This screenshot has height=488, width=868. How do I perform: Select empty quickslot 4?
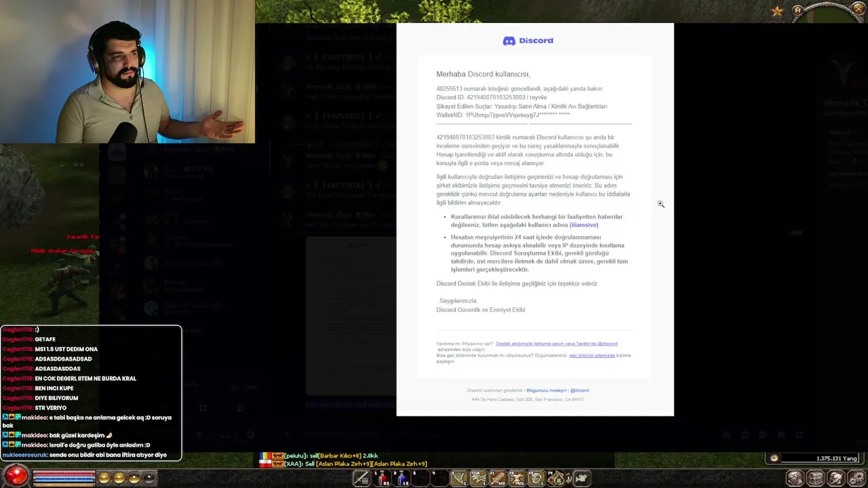(x=439, y=479)
